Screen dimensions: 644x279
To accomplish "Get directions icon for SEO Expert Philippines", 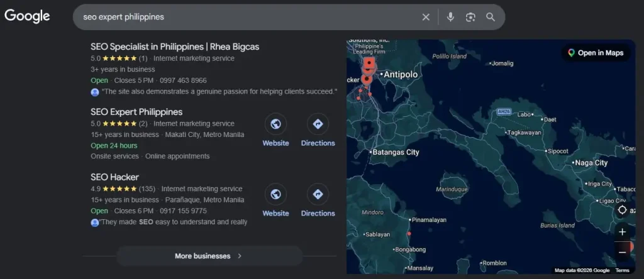I will click(318, 124).
